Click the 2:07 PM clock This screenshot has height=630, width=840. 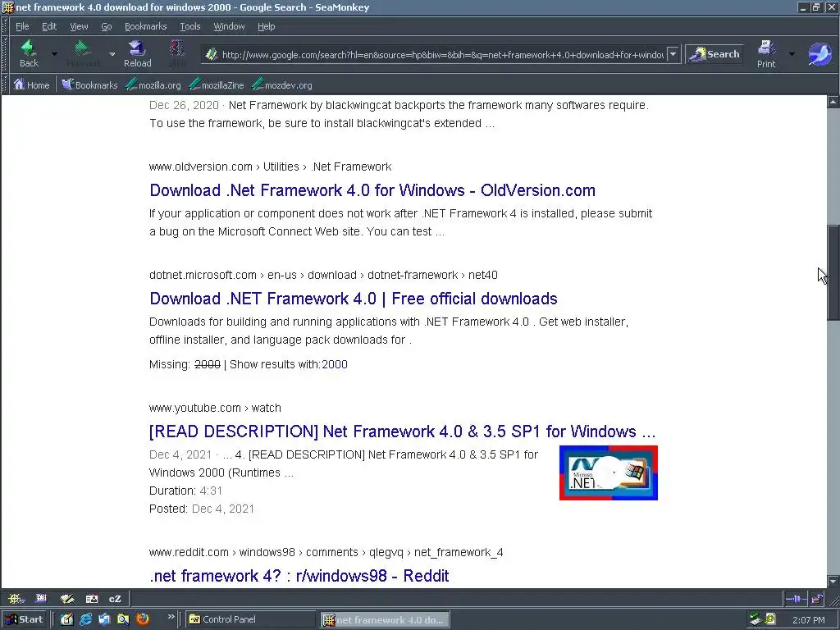[808, 620]
